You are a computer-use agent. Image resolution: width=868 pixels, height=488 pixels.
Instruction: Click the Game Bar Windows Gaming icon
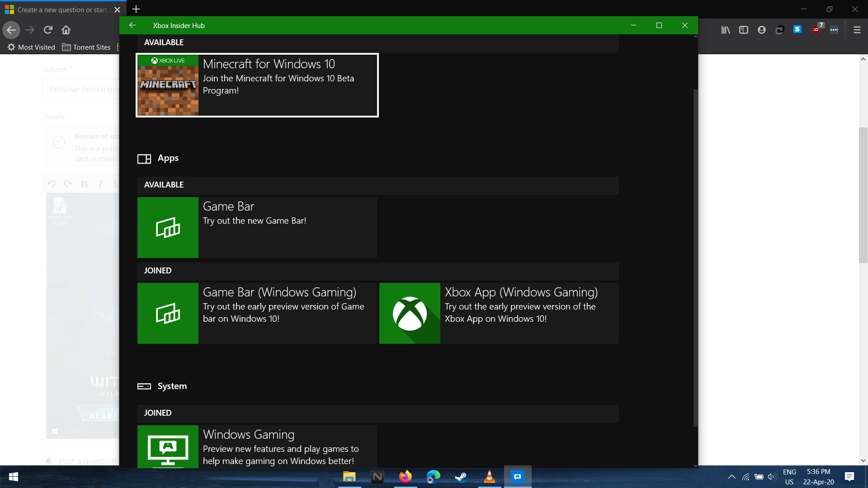click(168, 313)
